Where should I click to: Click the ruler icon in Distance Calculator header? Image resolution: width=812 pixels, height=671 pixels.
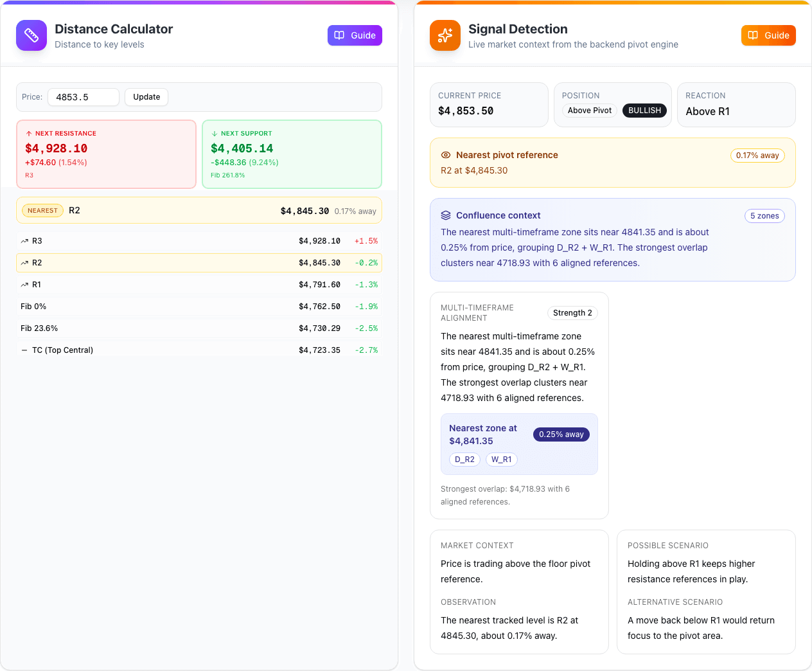[31, 35]
